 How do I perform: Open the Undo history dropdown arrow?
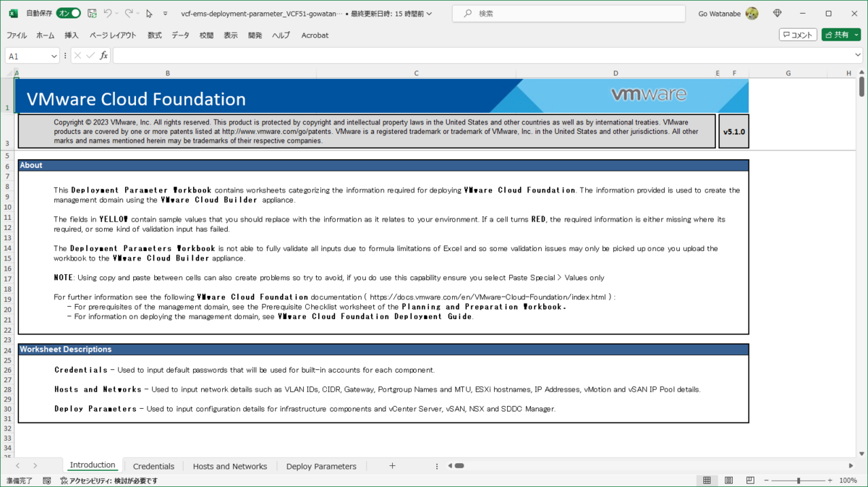[x=116, y=14]
